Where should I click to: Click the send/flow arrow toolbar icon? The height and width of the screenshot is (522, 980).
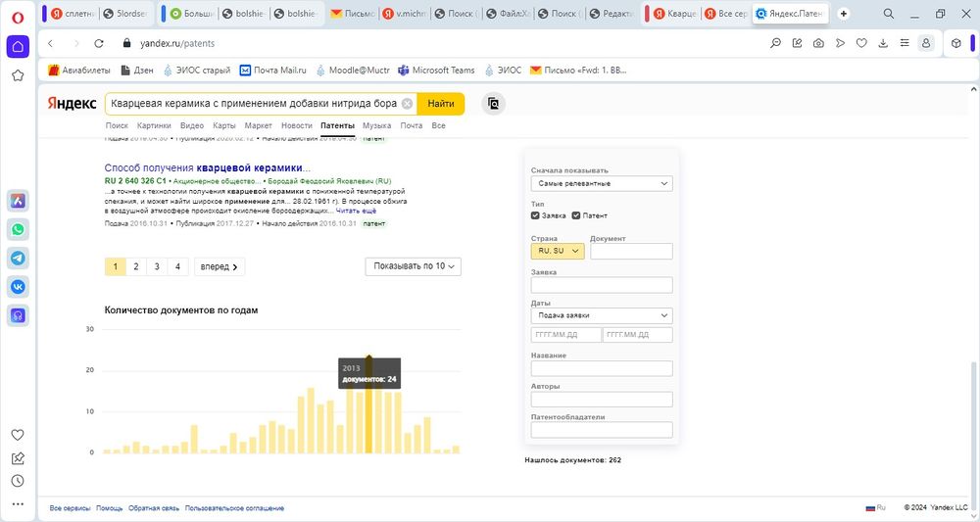tap(840, 43)
